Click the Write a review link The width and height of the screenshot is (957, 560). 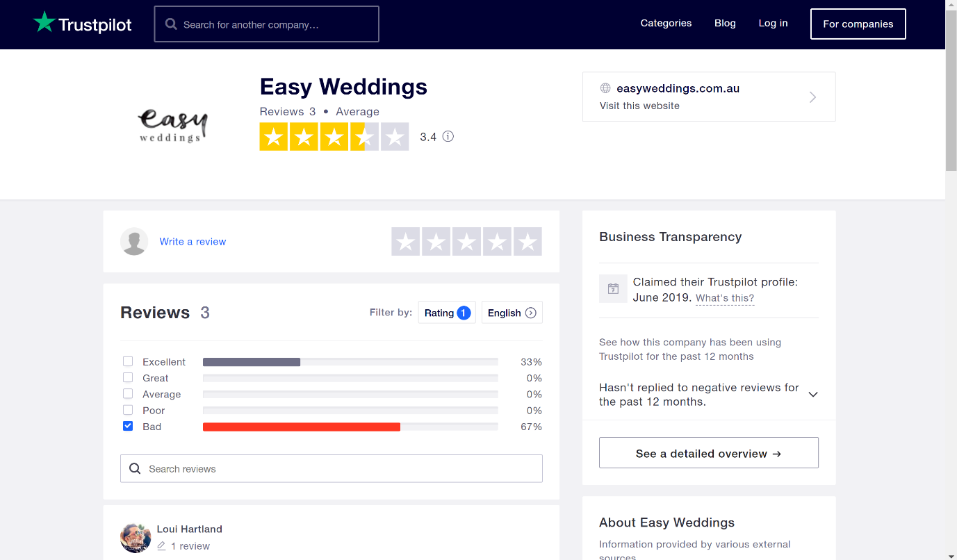[x=193, y=242]
